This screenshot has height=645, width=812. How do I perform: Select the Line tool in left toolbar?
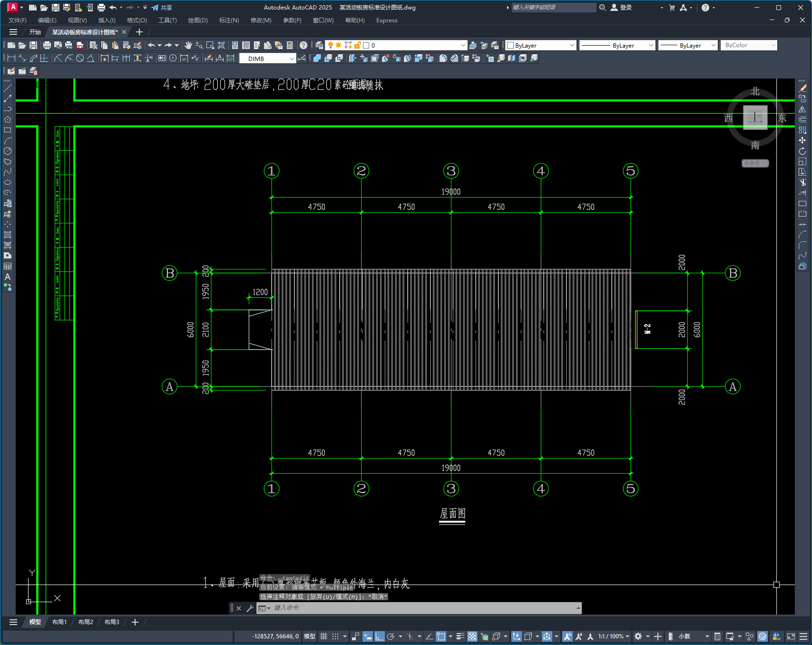8,88
